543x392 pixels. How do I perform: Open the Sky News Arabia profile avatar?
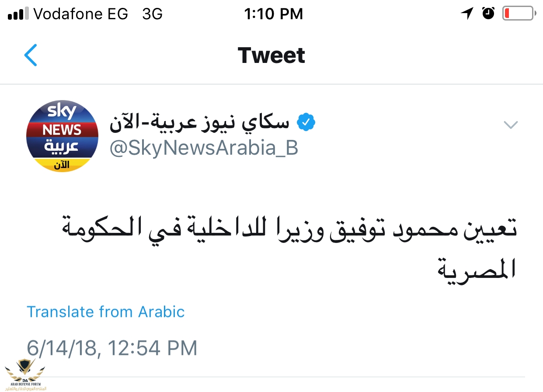[63, 136]
